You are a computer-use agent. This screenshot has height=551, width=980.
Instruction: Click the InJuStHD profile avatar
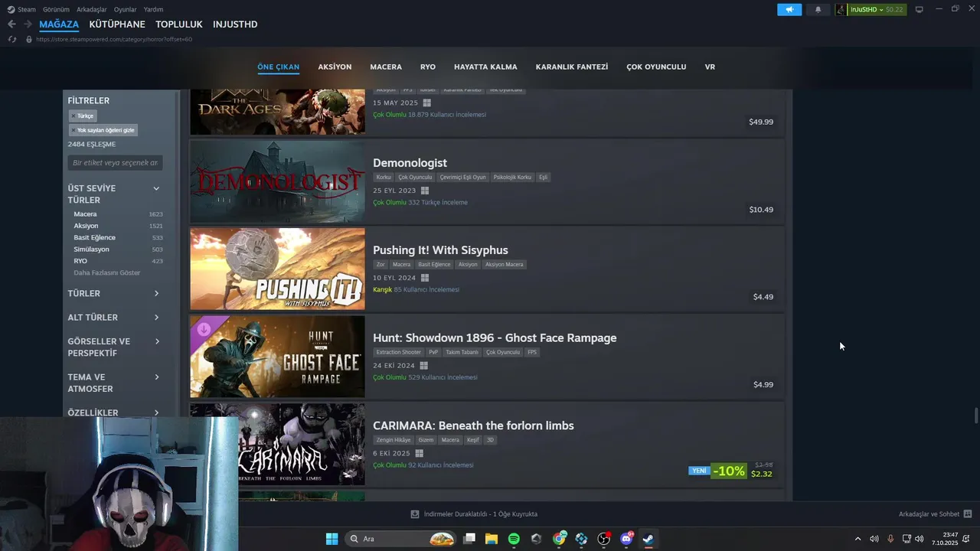point(841,9)
